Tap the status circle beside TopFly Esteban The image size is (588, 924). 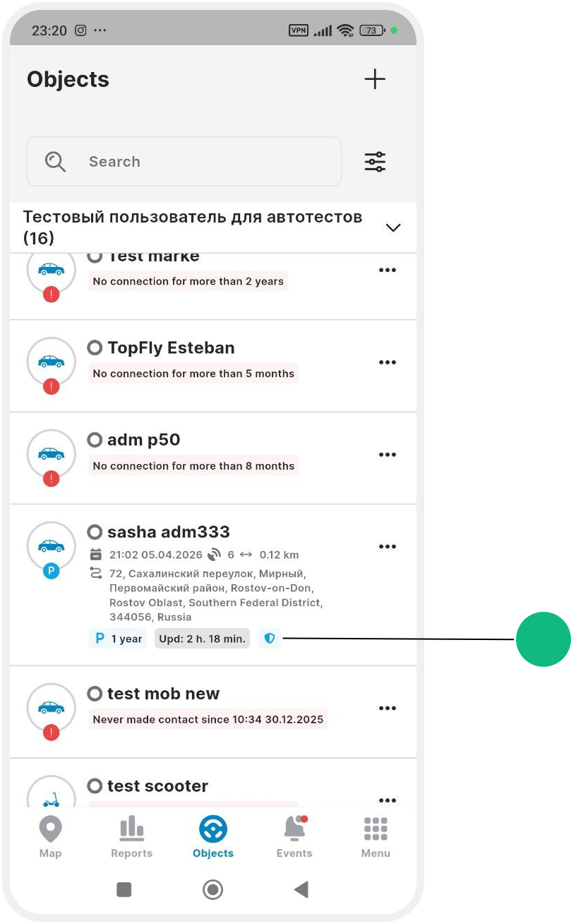95,348
